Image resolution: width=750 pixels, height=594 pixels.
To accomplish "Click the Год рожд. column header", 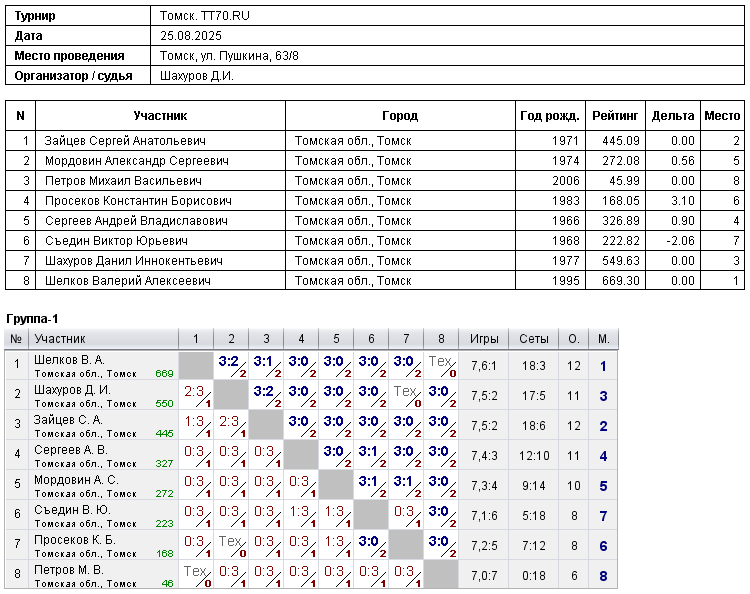I will click(550, 116).
